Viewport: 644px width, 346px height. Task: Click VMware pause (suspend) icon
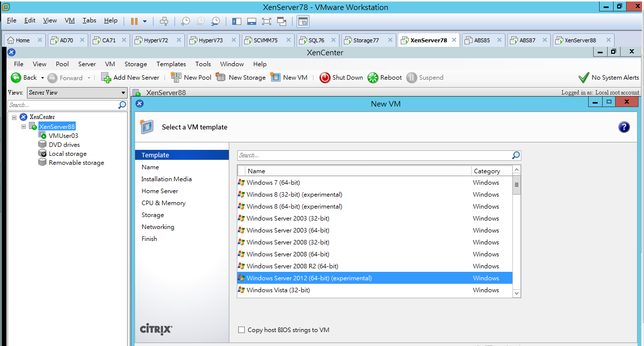(134, 21)
